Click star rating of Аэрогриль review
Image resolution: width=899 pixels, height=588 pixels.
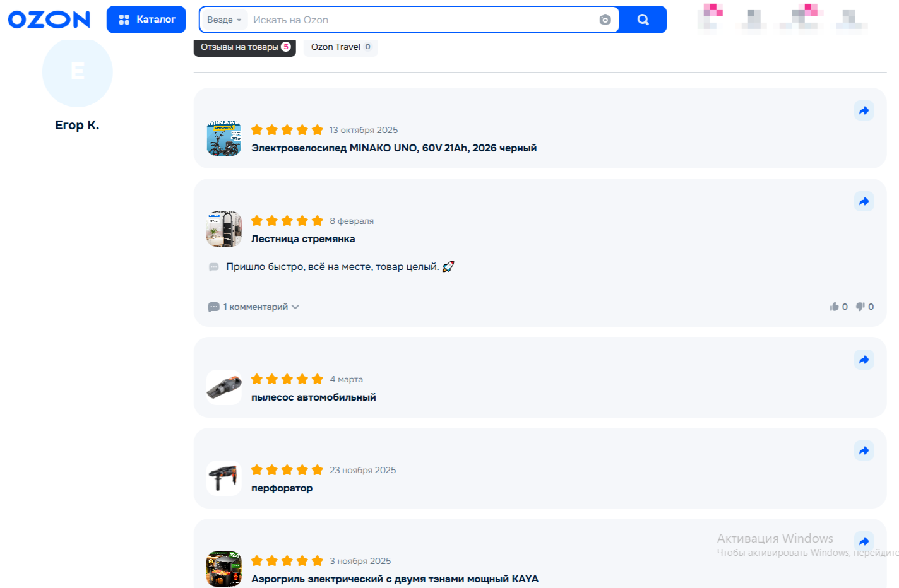(x=287, y=561)
